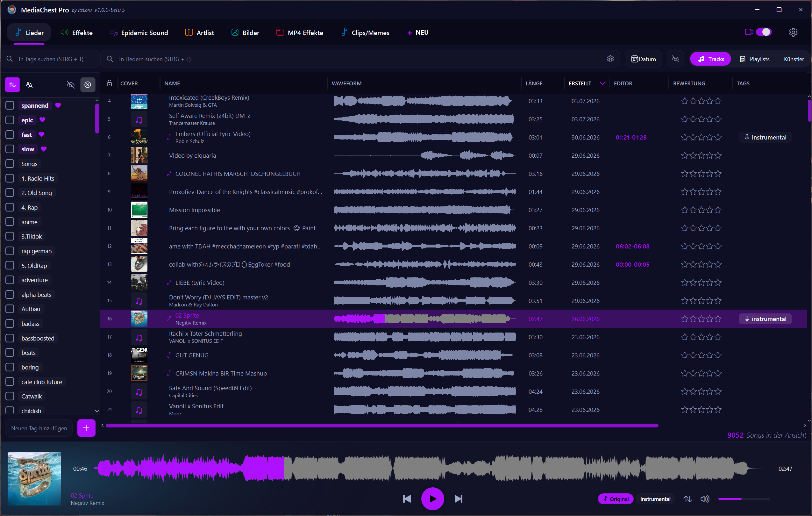Toggle the video camera mode switch
Screen dimensions: 812x516
pyautogui.click(x=764, y=32)
